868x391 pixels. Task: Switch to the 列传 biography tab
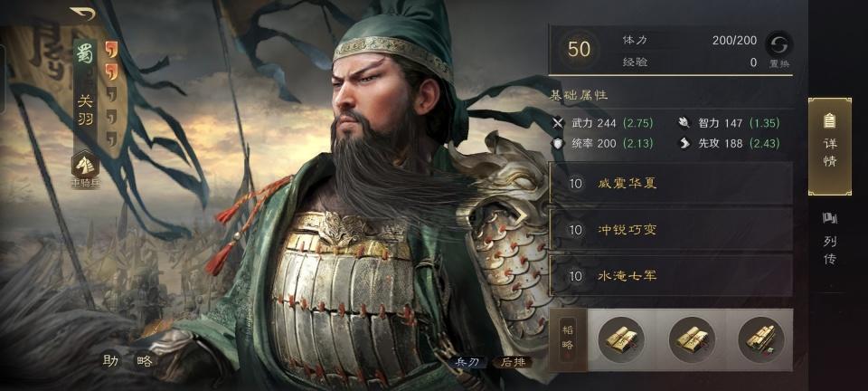click(x=830, y=239)
